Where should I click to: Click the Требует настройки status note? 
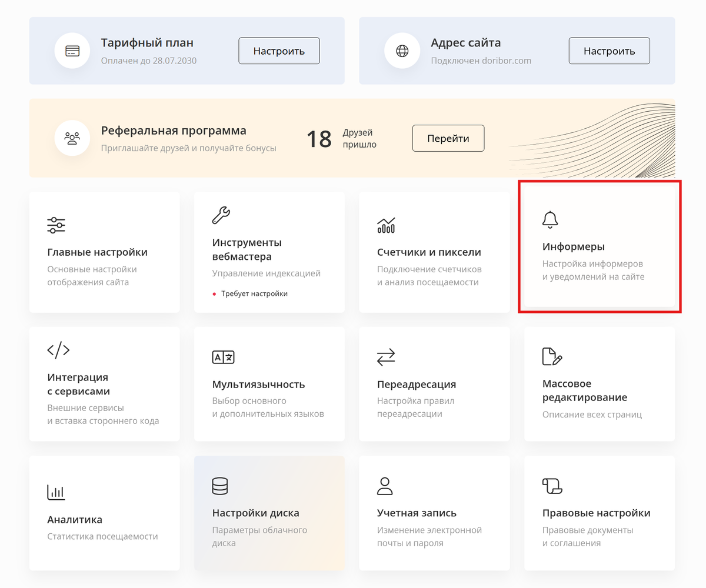(x=254, y=293)
